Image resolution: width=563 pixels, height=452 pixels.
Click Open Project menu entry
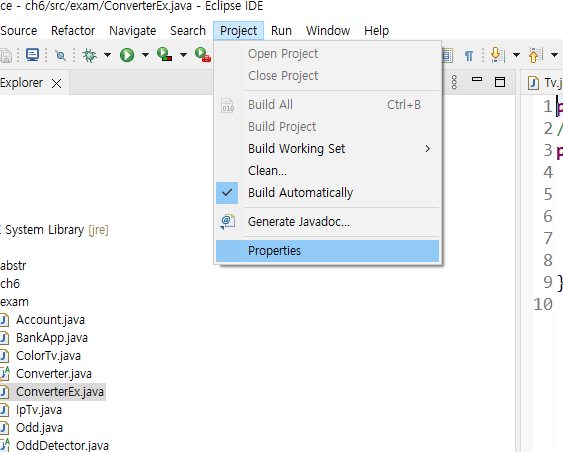coord(327,54)
